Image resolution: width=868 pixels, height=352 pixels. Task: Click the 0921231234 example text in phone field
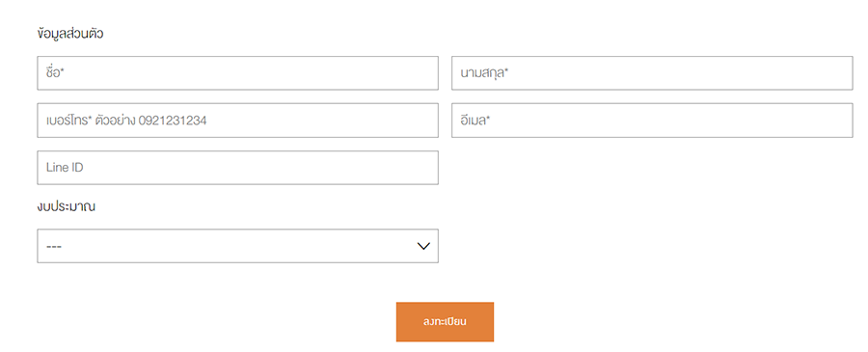tap(173, 121)
